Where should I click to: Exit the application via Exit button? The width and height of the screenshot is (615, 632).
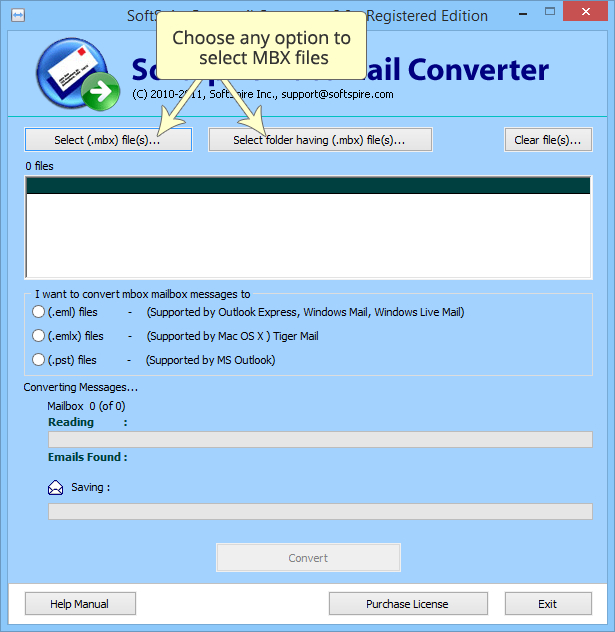pyautogui.click(x=547, y=604)
